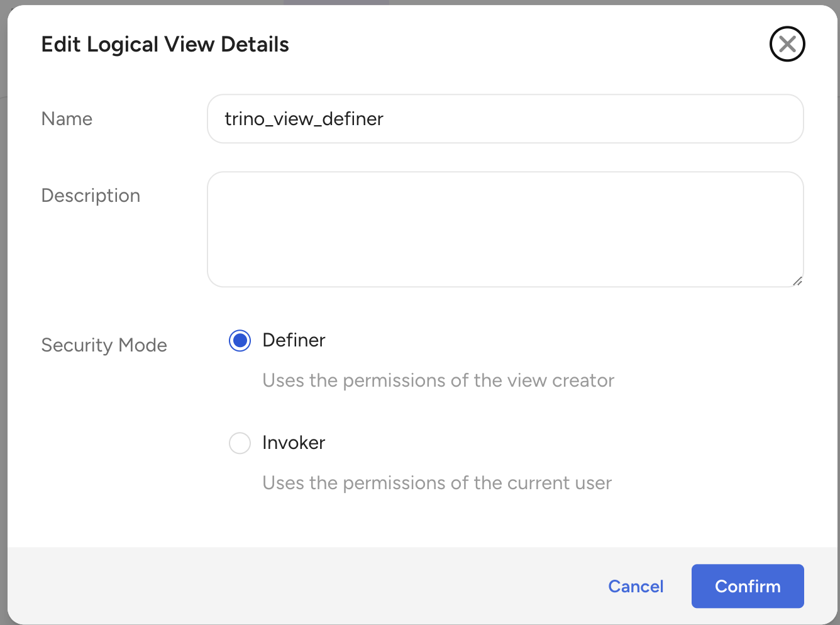
Task: Click the "Security Mode" label
Action: coord(104,345)
